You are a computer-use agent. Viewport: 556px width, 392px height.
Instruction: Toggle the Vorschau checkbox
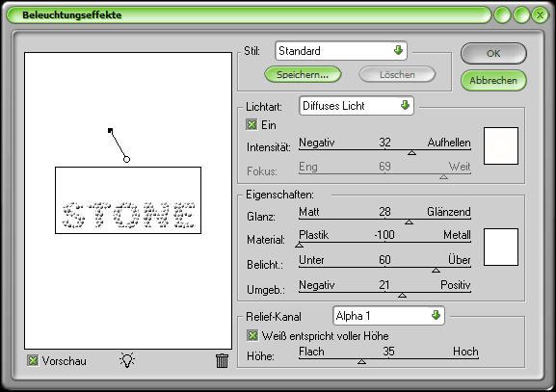[x=33, y=361]
